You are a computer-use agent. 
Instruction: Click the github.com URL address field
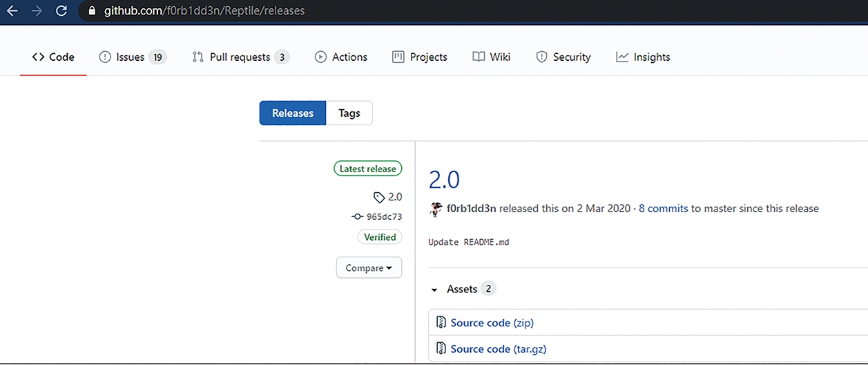pyautogui.click(x=204, y=11)
